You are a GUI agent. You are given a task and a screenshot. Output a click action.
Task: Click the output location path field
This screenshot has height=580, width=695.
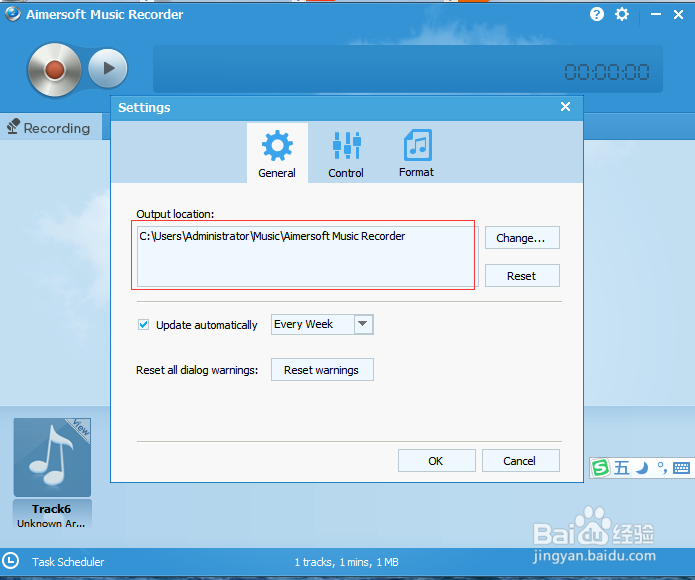click(306, 256)
